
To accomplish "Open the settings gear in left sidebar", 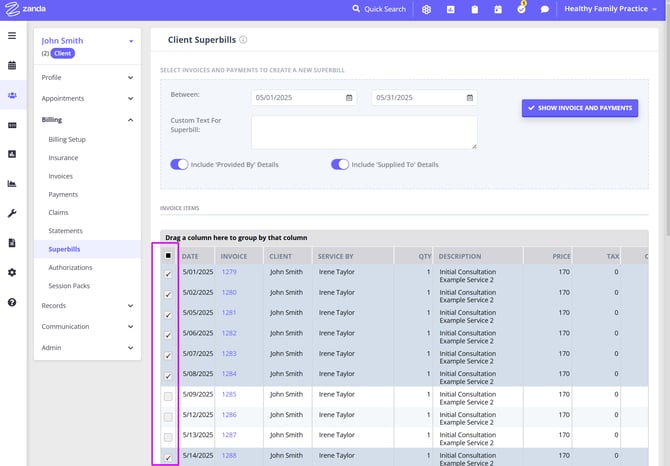I will (x=12, y=272).
